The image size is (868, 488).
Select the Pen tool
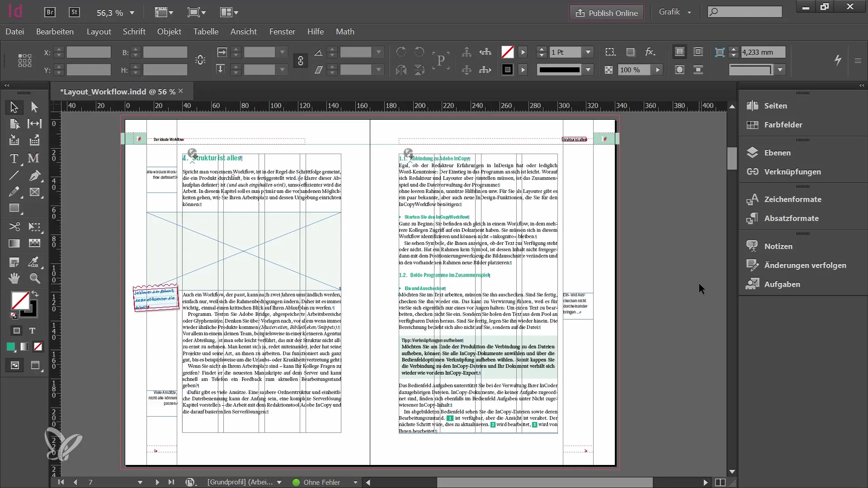coord(34,175)
